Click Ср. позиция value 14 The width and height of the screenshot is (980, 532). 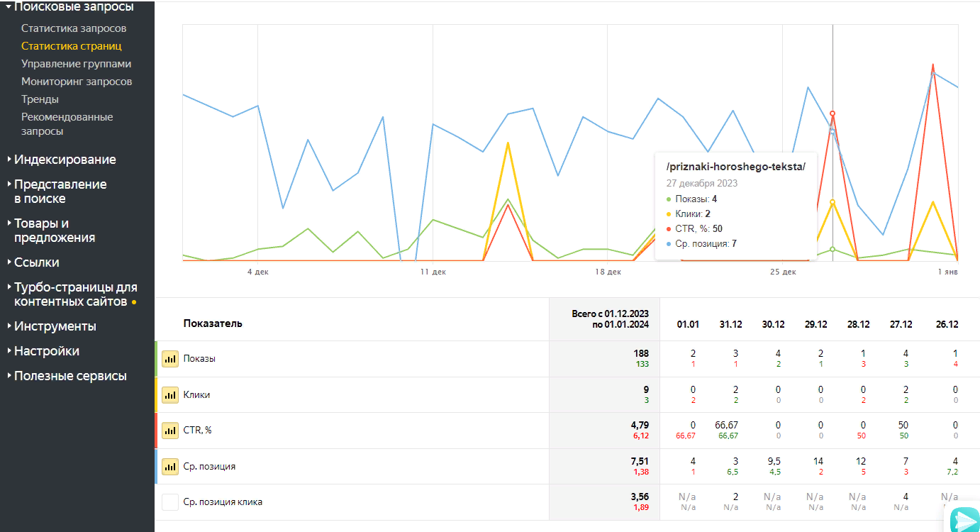818,461
